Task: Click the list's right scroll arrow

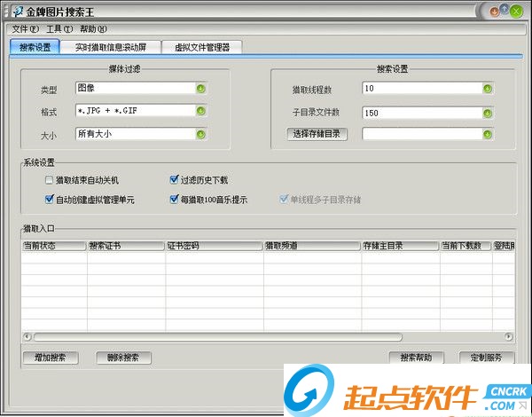Action: [508, 337]
